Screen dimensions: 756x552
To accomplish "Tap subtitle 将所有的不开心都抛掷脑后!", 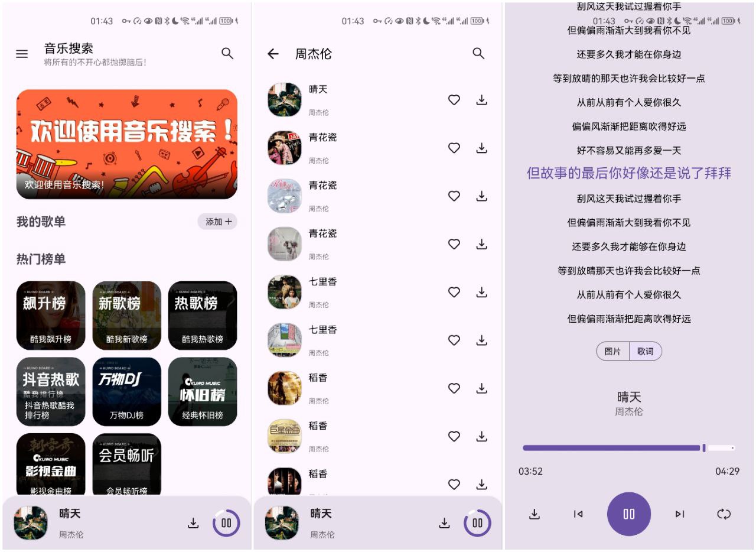I will (x=95, y=62).
